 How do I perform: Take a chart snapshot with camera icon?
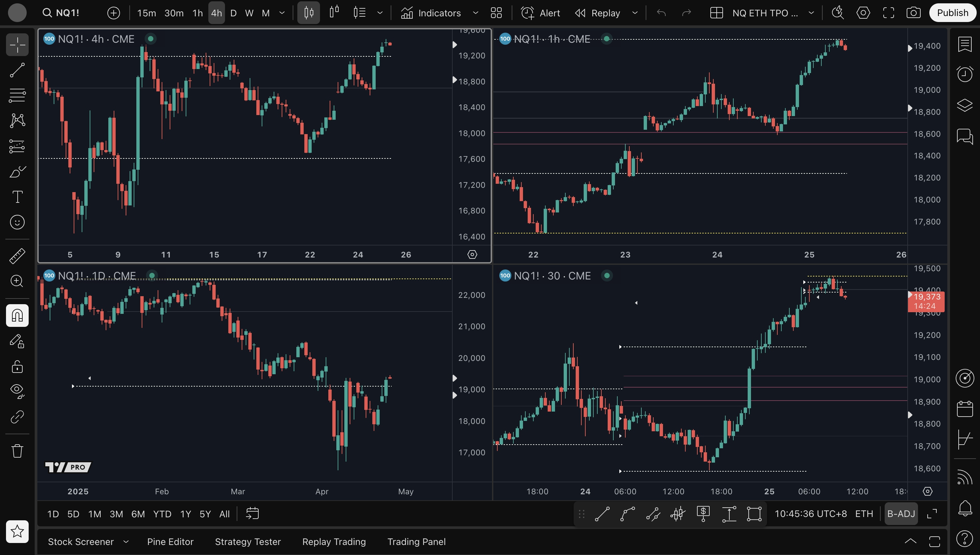[x=913, y=13]
